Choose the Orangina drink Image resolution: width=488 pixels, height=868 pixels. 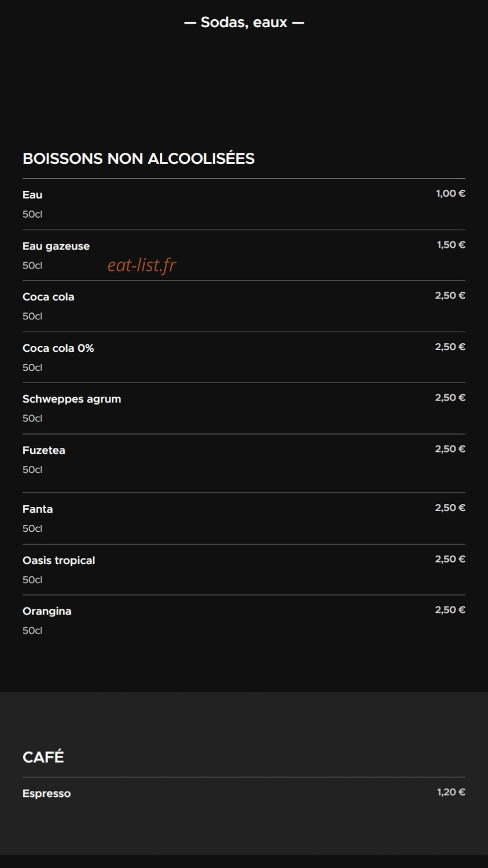244,620
